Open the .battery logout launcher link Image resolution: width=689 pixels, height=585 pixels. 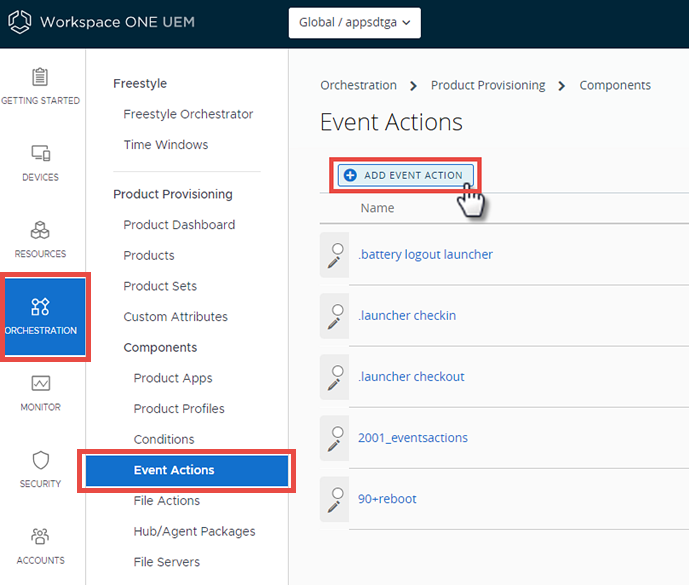425,254
